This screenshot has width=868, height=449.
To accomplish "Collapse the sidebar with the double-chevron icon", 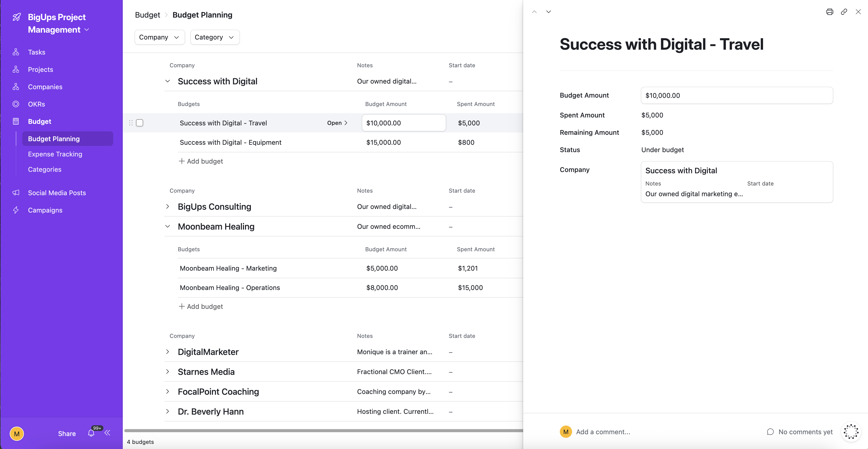I will tap(107, 433).
